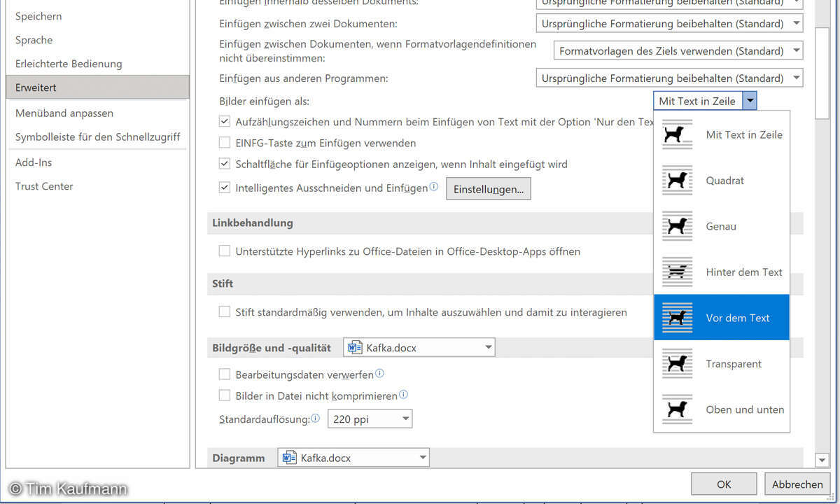
Task: Expand the 'Bildgröße und -qualität' Kafka.docx dropdown
Action: click(x=488, y=347)
